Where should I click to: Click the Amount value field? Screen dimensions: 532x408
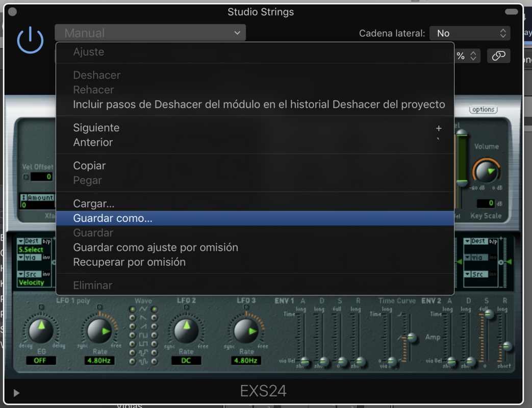click(37, 205)
